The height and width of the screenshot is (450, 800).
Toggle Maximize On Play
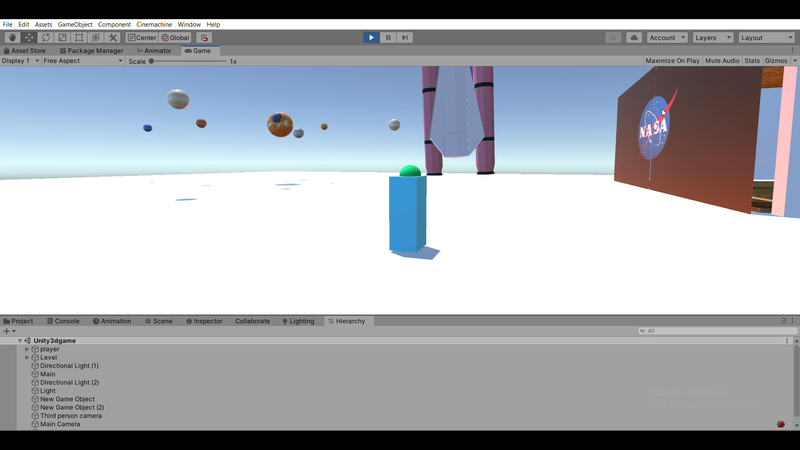tap(672, 61)
